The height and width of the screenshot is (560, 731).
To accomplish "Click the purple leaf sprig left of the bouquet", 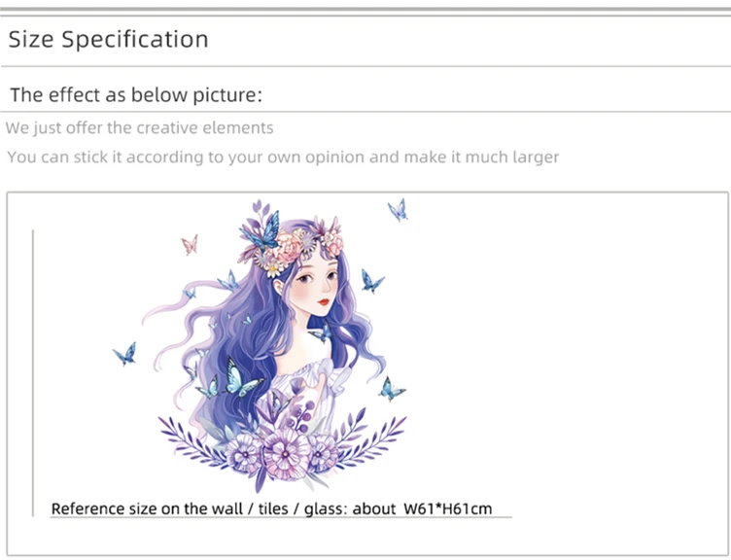I will click(191, 440).
